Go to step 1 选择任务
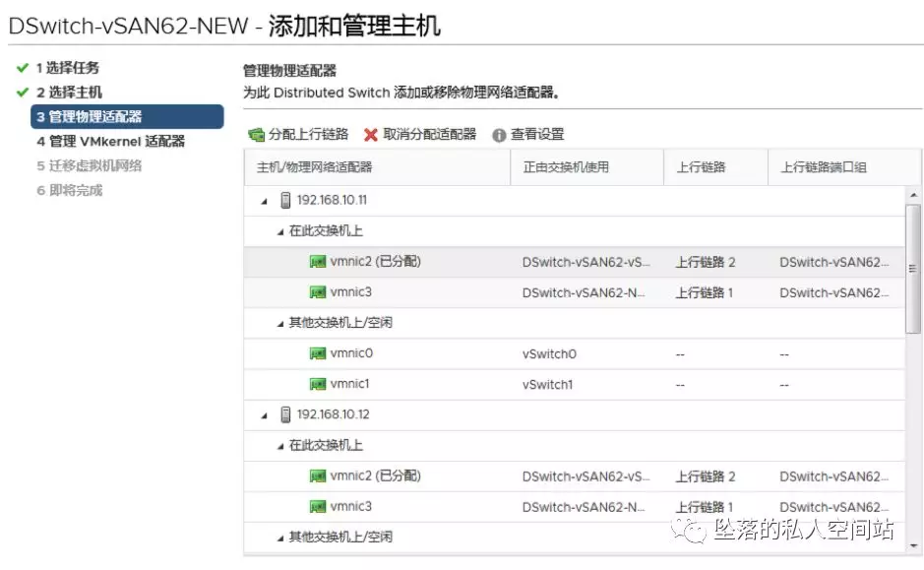Viewport: 924px width, 570px height. click(67, 68)
